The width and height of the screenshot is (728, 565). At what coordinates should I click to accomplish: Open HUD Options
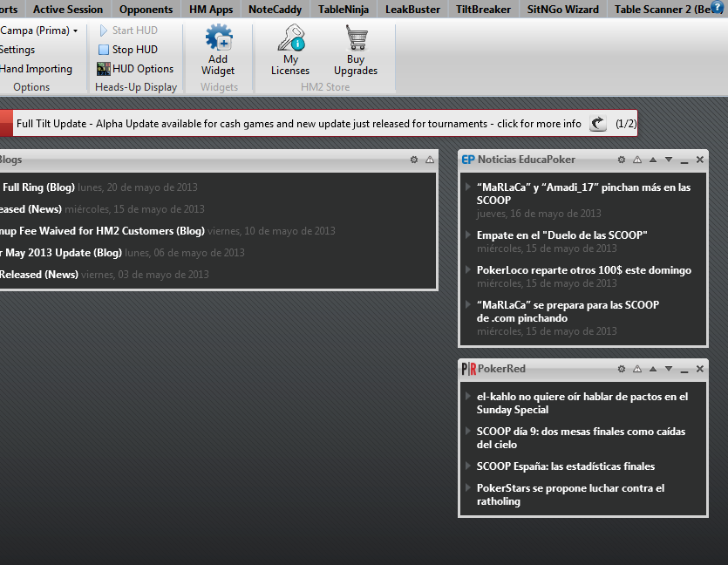coord(135,69)
